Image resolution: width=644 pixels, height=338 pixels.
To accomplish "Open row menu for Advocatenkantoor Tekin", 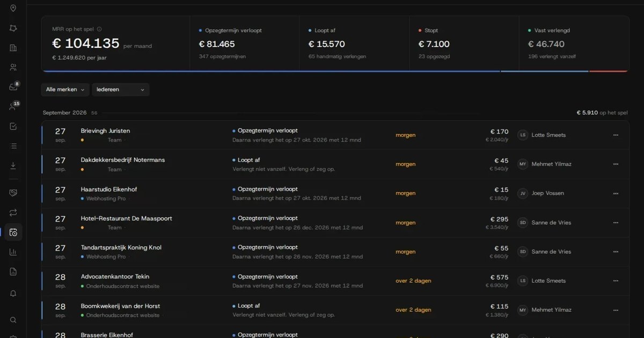I will point(616,281).
